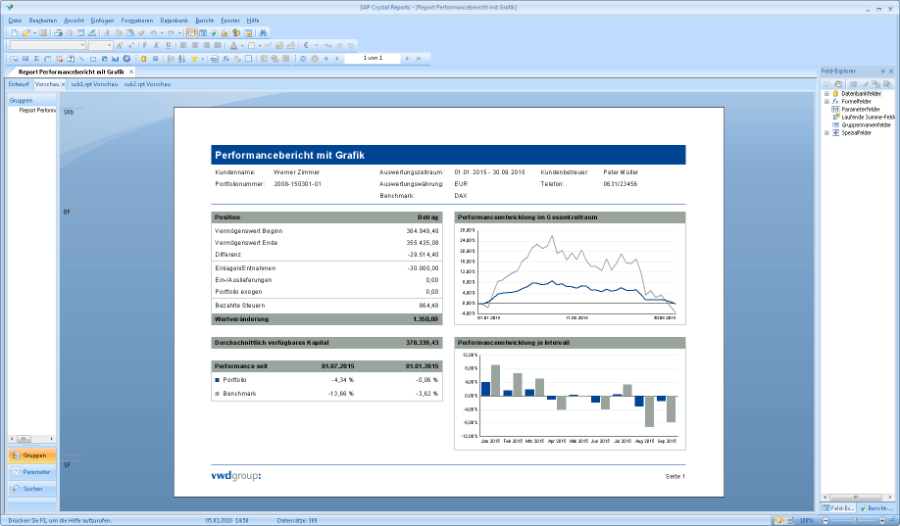Open the font name dropdown
This screenshot has height=526, width=900.
(x=82, y=45)
